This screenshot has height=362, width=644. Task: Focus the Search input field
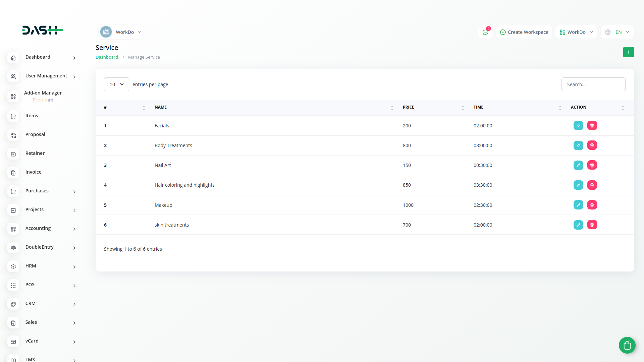(x=593, y=84)
